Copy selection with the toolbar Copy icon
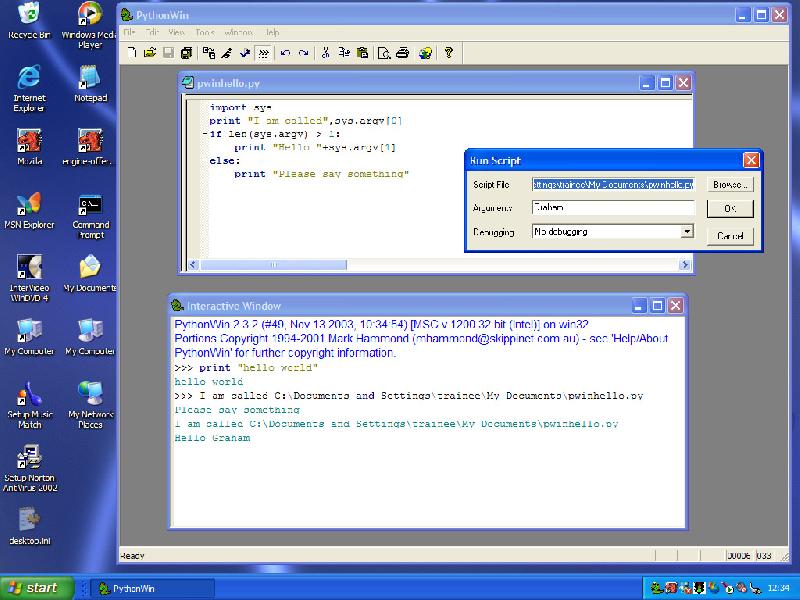This screenshot has width=800, height=600. point(344,53)
